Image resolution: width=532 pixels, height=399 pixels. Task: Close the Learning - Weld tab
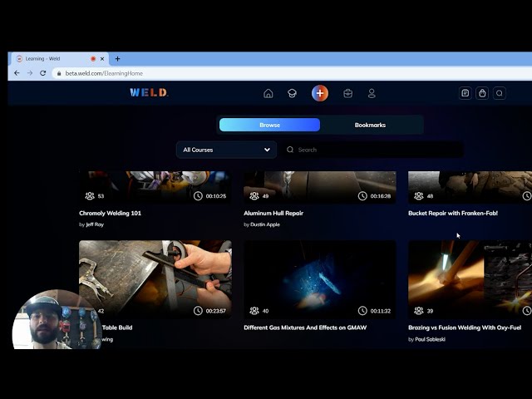(102, 59)
